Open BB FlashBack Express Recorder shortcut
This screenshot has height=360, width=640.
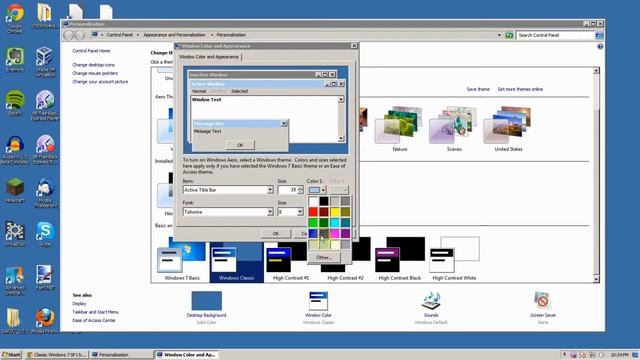click(45, 149)
